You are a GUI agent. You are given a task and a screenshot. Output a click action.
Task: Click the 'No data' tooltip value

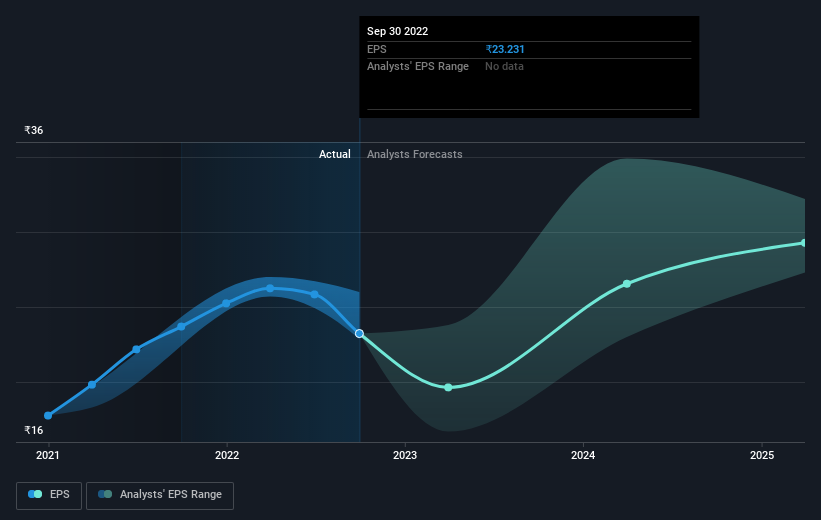[x=504, y=67]
